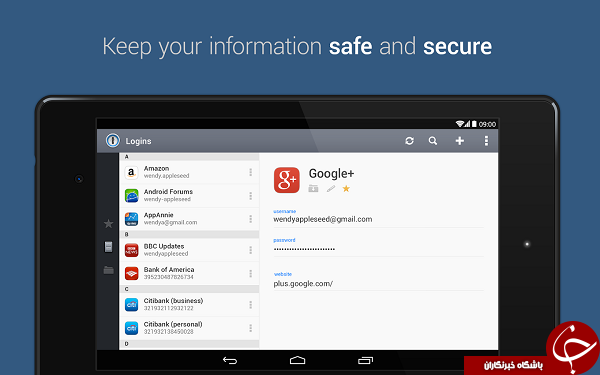The width and height of the screenshot is (600, 375).
Task: Tap the AppAnnie app icon
Action: 131,219
